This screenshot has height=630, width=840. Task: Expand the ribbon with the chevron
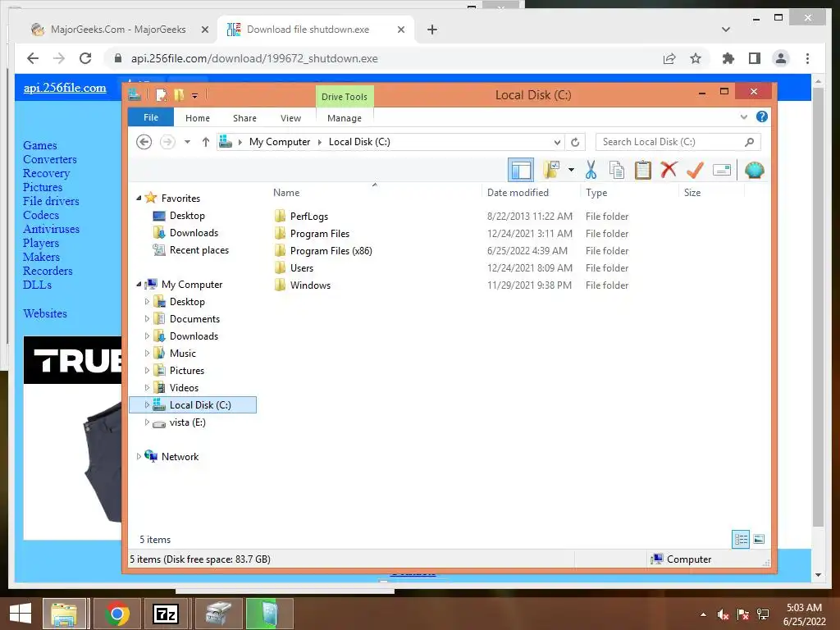click(743, 116)
